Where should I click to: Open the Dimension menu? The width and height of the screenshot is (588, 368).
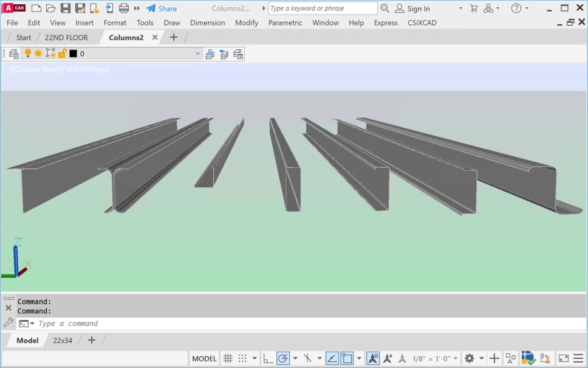pyautogui.click(x=207, y=23)
